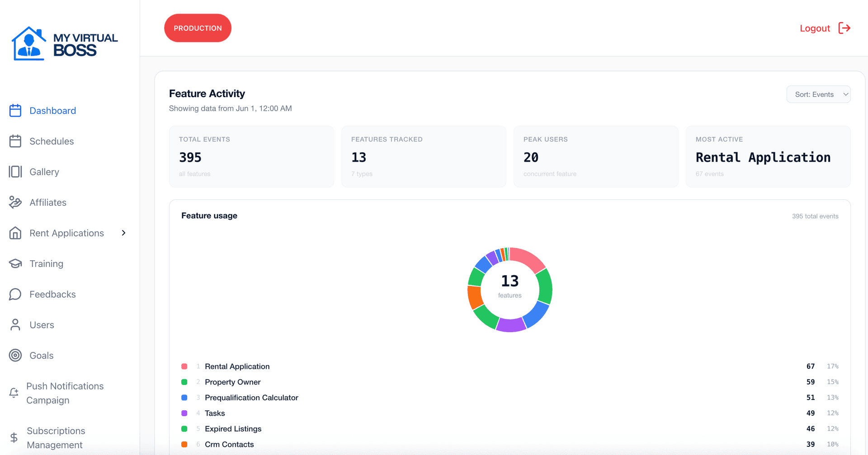Click the Most Active Rental Application card
Image resolution: width=868 pixels, height=455 pixels.
[768, 156]
